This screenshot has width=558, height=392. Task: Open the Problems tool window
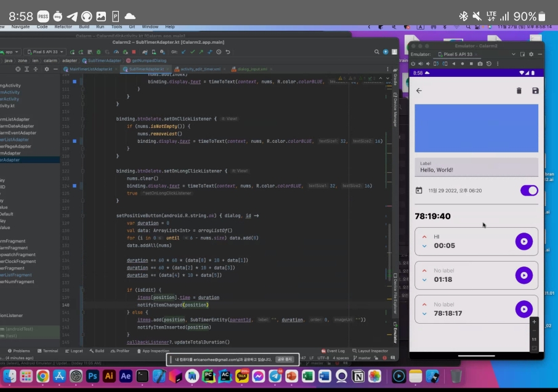click(x=19, y=351)
